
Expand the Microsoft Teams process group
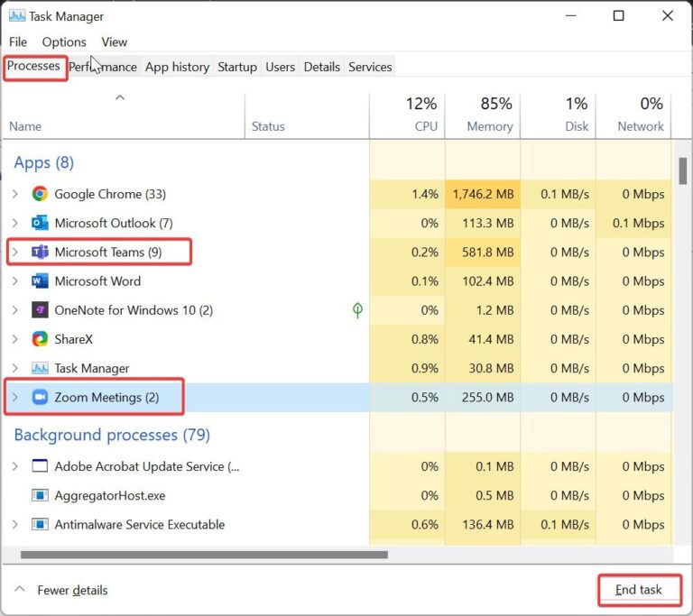click(15, 252)
